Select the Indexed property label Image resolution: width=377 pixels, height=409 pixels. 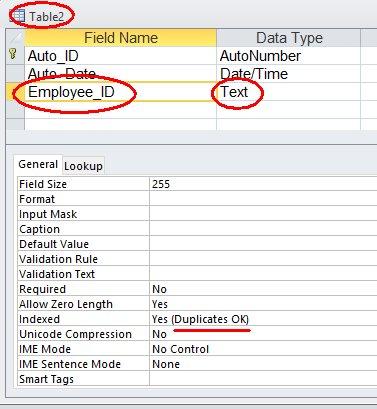pos(39,319)
